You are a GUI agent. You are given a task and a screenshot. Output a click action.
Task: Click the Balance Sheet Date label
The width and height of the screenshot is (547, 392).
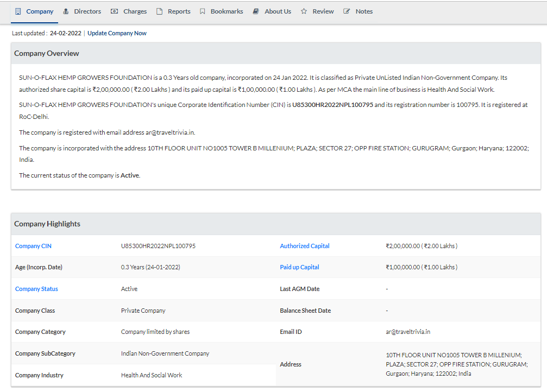(x=305, y=311)
